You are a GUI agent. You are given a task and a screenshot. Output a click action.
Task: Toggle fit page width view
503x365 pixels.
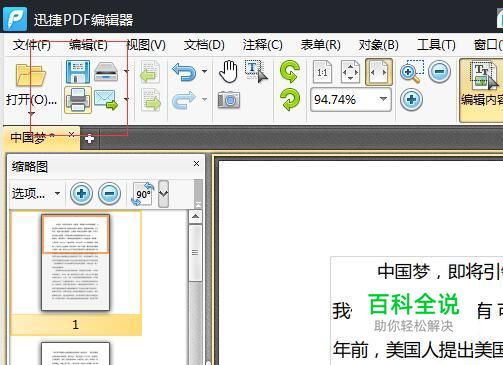pos(379,72)
